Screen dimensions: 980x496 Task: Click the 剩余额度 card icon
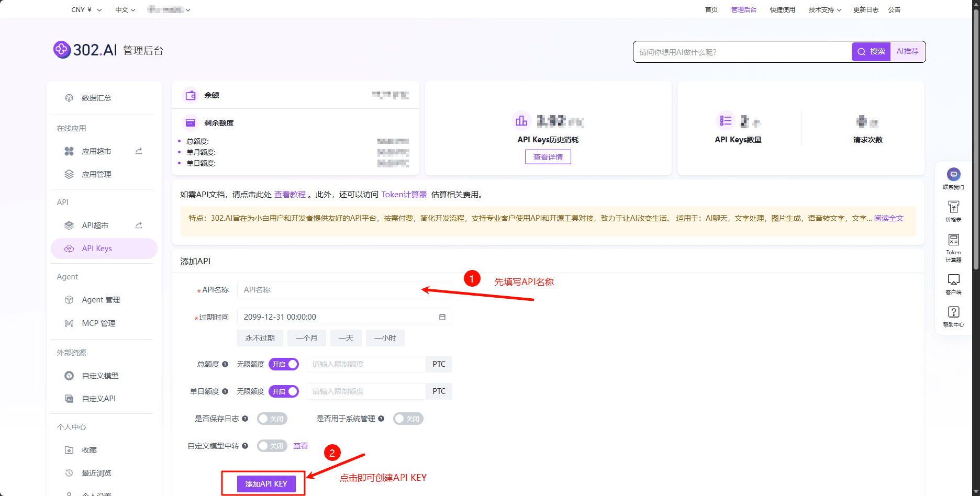(x=191, y=122)
